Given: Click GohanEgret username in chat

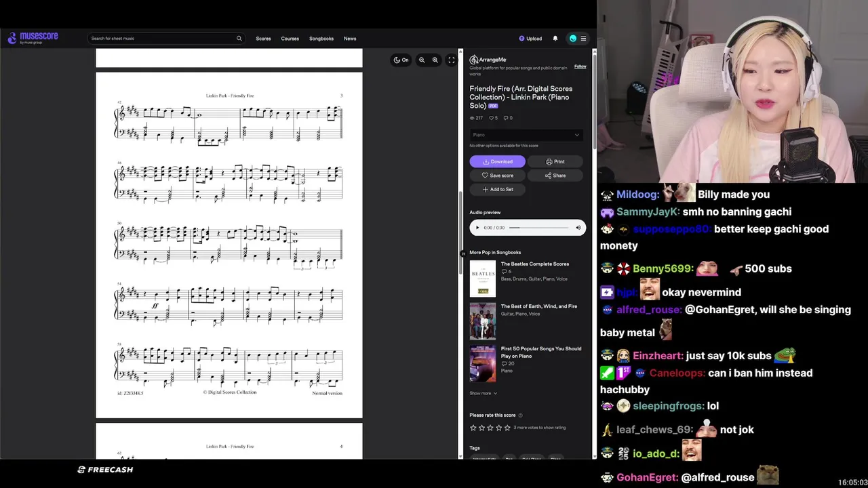Looking at the screenshot, I should (x=646, y=477).
